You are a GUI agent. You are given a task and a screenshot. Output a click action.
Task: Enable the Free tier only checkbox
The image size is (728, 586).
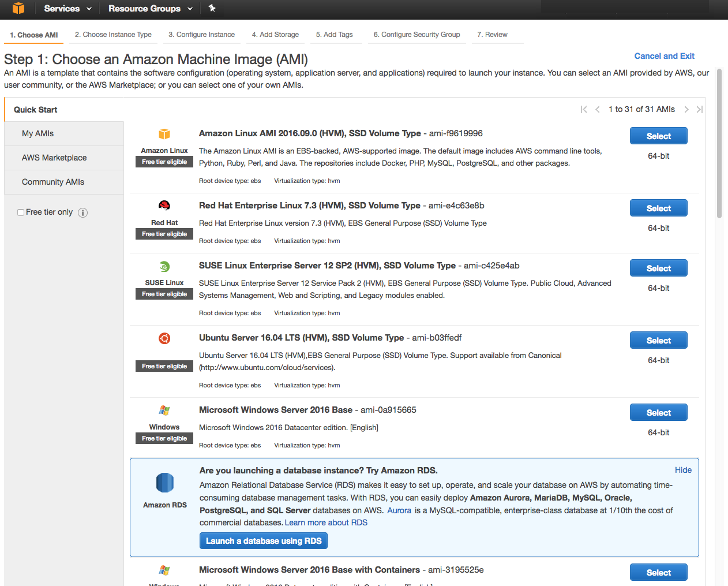pyautogui.click(x=21, y=212)
